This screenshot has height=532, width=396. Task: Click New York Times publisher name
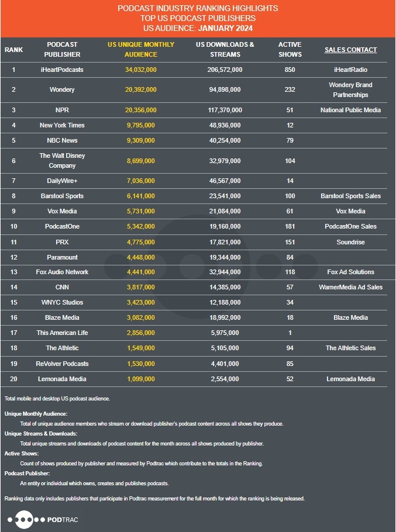tap(62, 125)
